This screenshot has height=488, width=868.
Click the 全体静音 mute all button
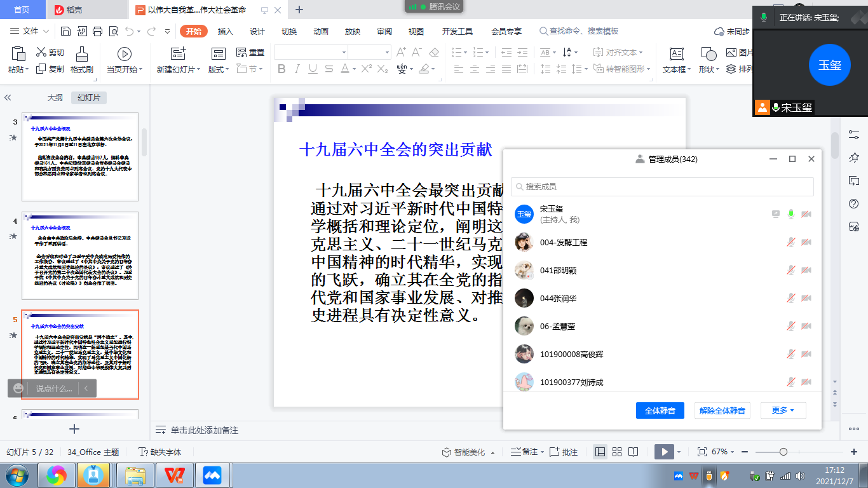click(660, 410)
